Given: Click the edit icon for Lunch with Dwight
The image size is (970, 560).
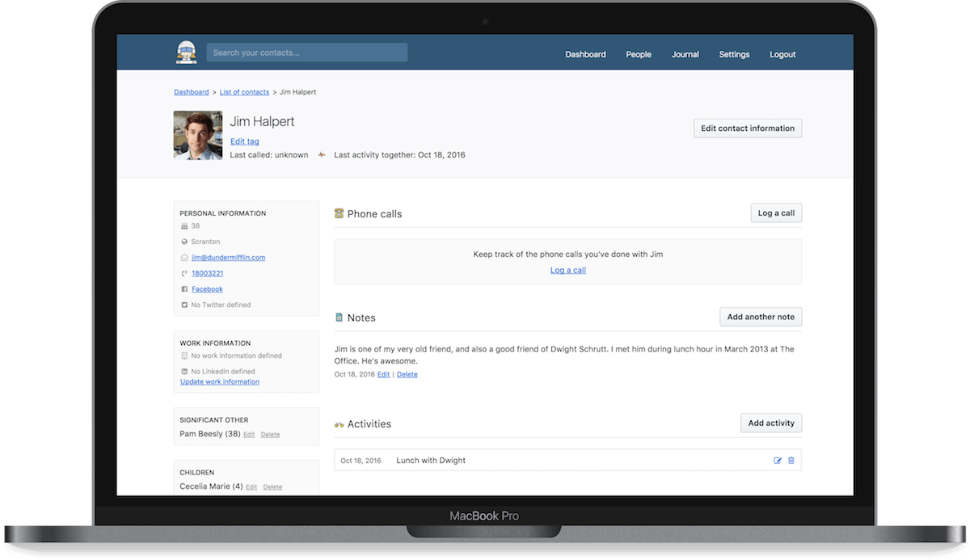Looking at the screenshot, I should pos(778,461).
